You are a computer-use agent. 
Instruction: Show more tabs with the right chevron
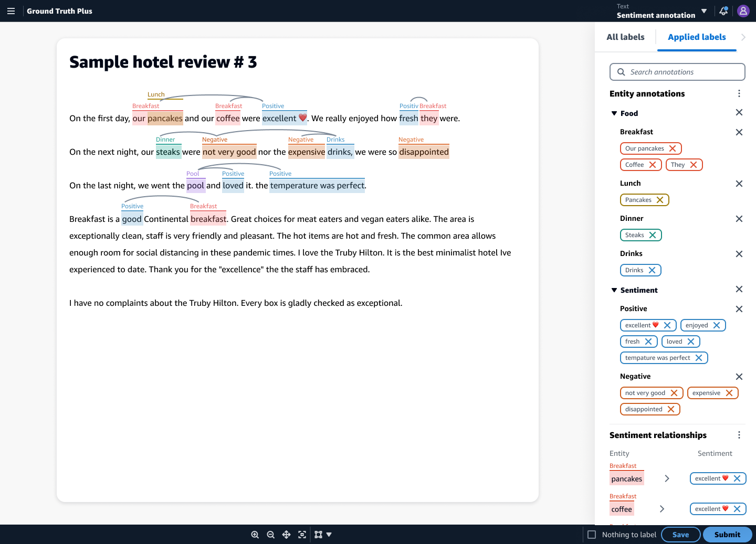tap(743, 37)
